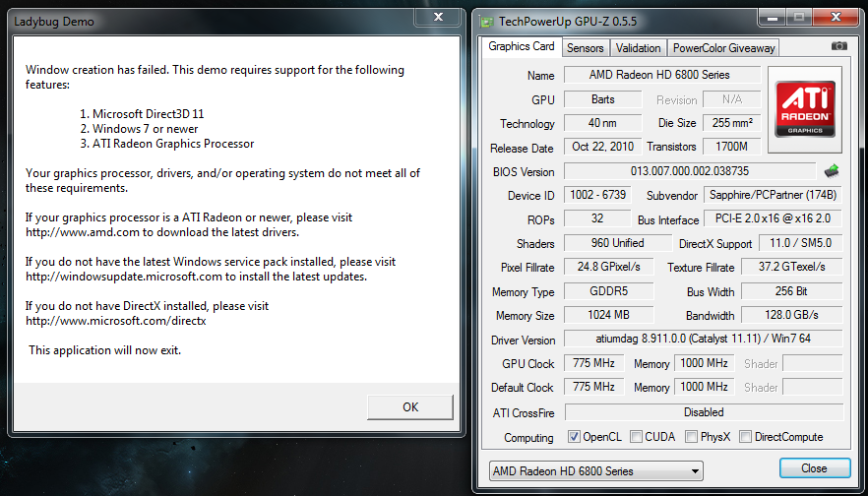Minimize the GPU-Z window
The image size is (868, 496).
[x=774, y=17]
